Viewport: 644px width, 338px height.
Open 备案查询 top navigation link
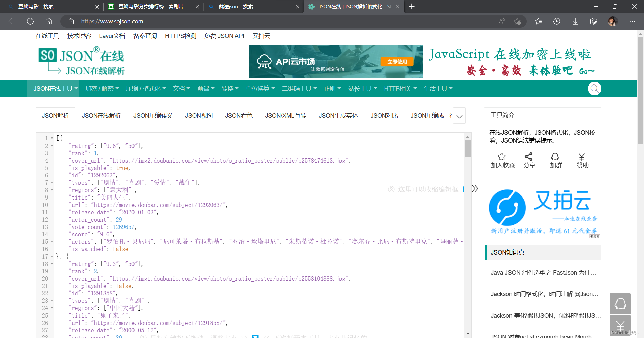click(145, 36)
